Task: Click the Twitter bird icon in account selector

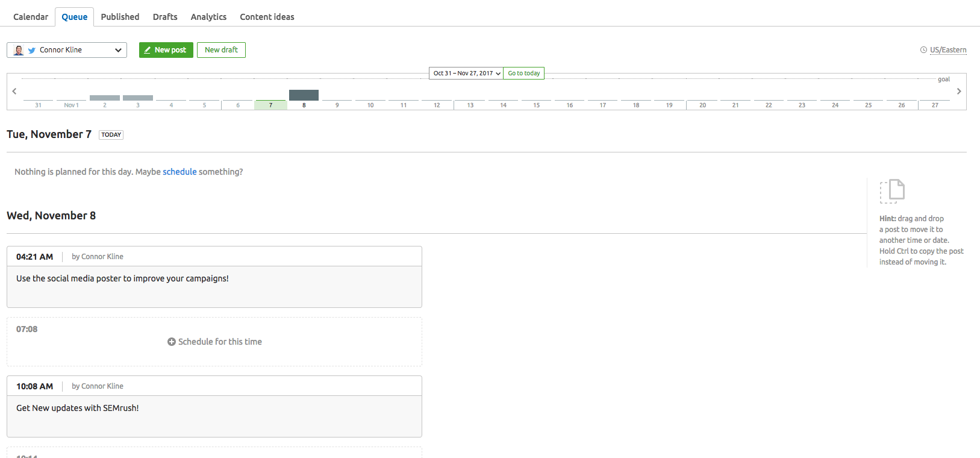Action: [x=32, y=51]
